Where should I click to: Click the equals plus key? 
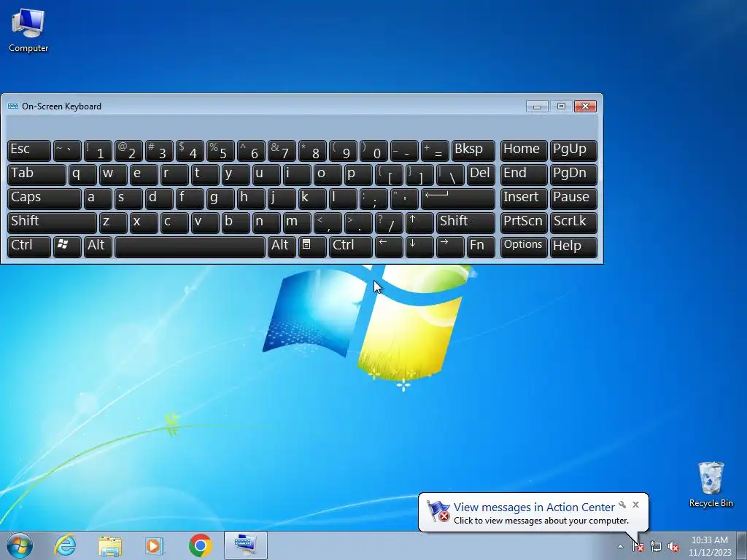435,150
